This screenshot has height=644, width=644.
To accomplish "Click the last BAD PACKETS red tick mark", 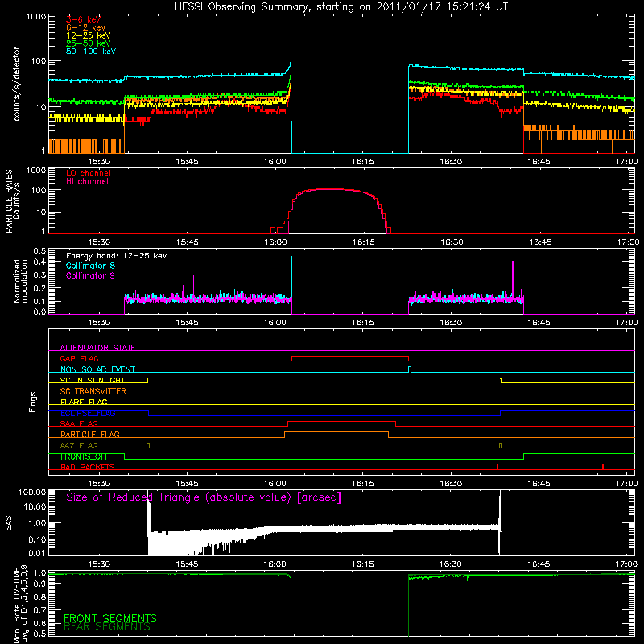I will tap(602, 467).
